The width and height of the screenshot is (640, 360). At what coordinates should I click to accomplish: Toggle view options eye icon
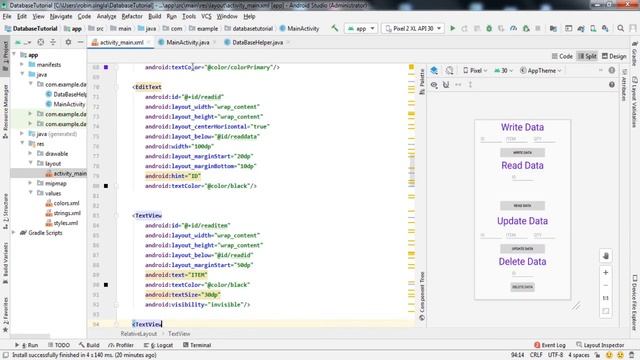[x=434, y=84]
